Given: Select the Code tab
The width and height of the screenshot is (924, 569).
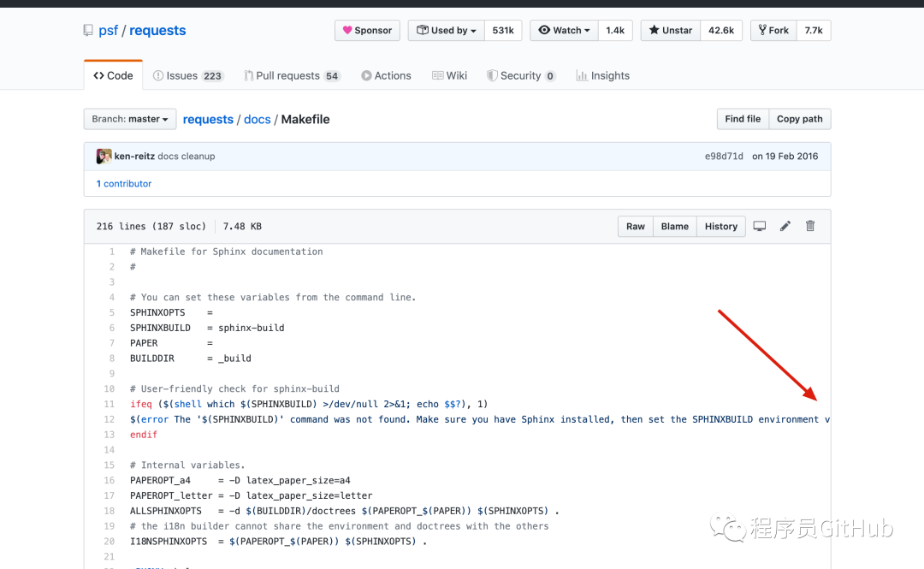Looking at the screenshot, I should coord(113,75).
